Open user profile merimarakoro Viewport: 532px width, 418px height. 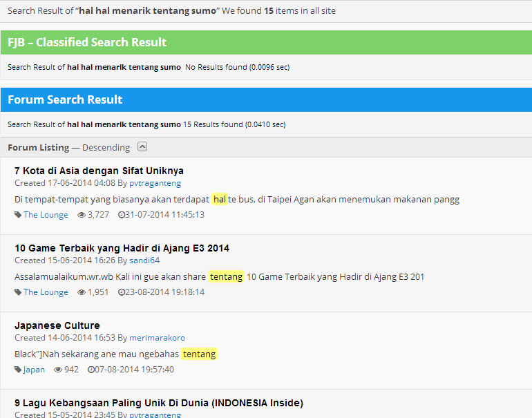point(157,338)
